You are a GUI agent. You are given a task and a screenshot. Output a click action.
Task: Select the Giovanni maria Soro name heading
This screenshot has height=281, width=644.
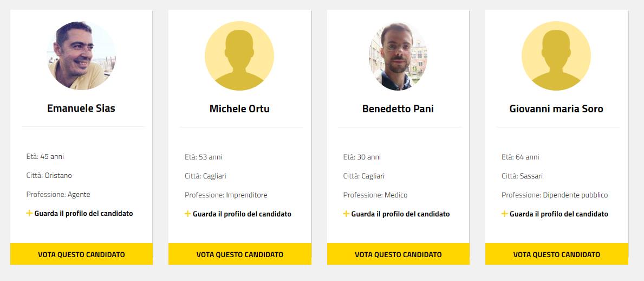pyautogui.click(x=556, y=108)
